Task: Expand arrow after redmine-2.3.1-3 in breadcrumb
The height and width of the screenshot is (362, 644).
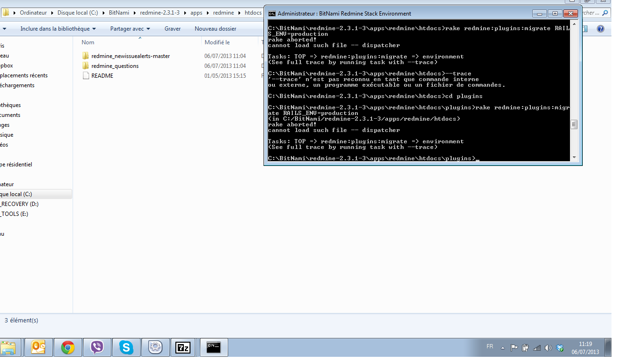Action: pos(184,13)
